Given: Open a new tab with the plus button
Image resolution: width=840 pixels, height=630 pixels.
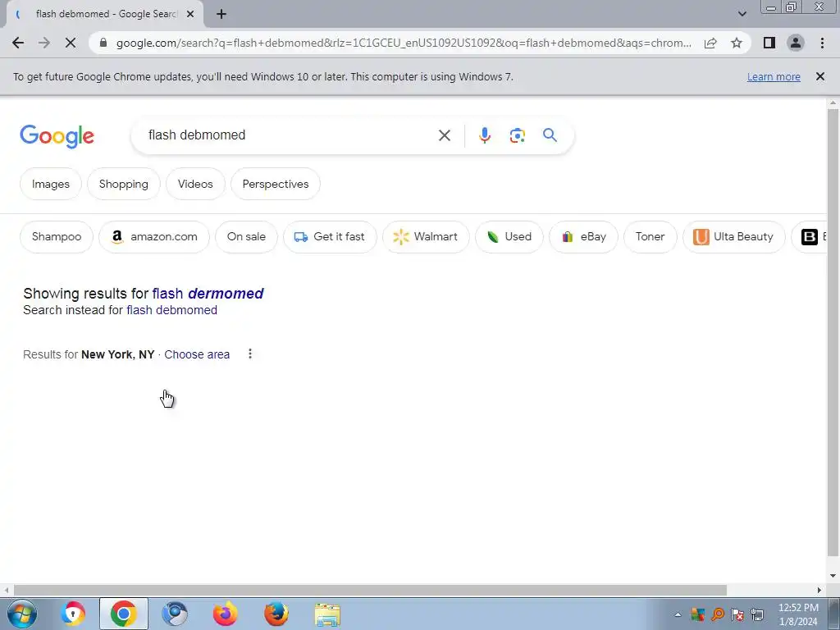Looking at the screenshot, I should tap(221, 14).
